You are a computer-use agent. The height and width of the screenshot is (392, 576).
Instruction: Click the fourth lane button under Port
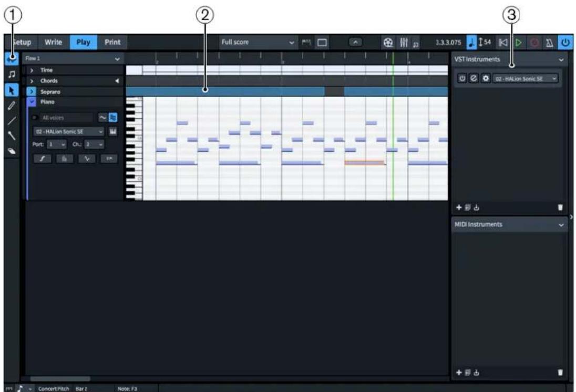[x=109, y=158]
